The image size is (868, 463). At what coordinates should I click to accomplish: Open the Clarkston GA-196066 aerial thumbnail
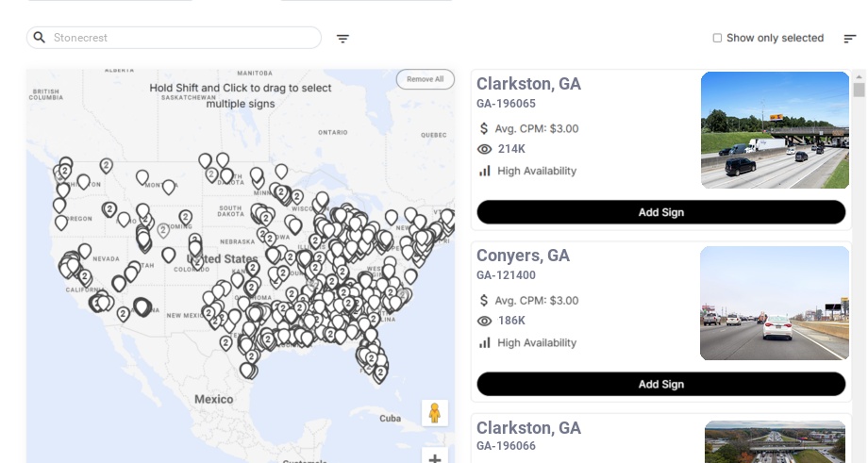tap(775, 441)
